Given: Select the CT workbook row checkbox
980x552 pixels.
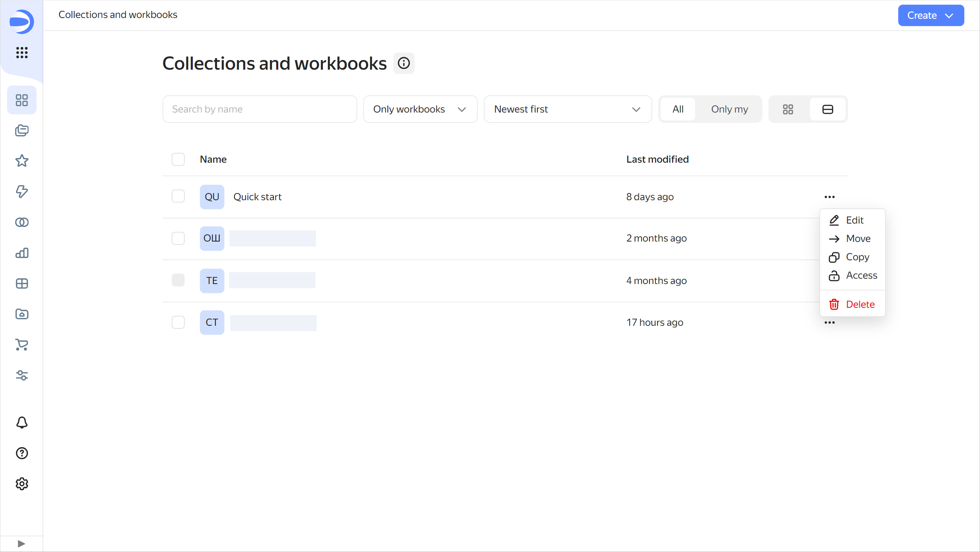Looking at the screenshot, I should (x=178, y=322).
